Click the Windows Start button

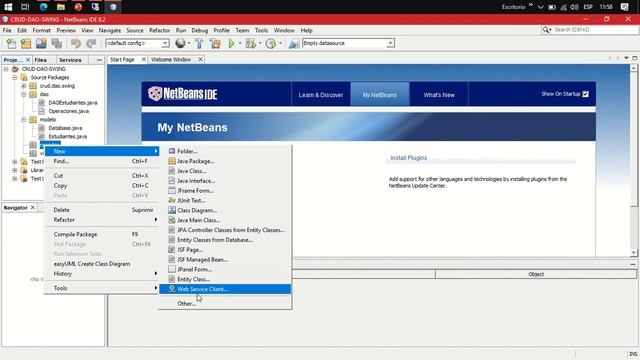pos(8,7)
